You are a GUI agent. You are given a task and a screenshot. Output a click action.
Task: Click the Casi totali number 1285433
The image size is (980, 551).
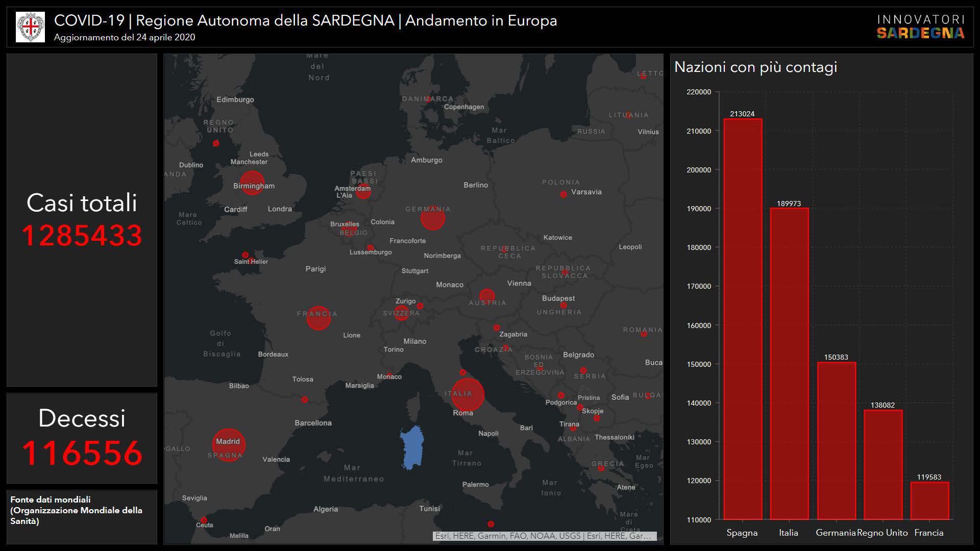click(x=82, y=236)
